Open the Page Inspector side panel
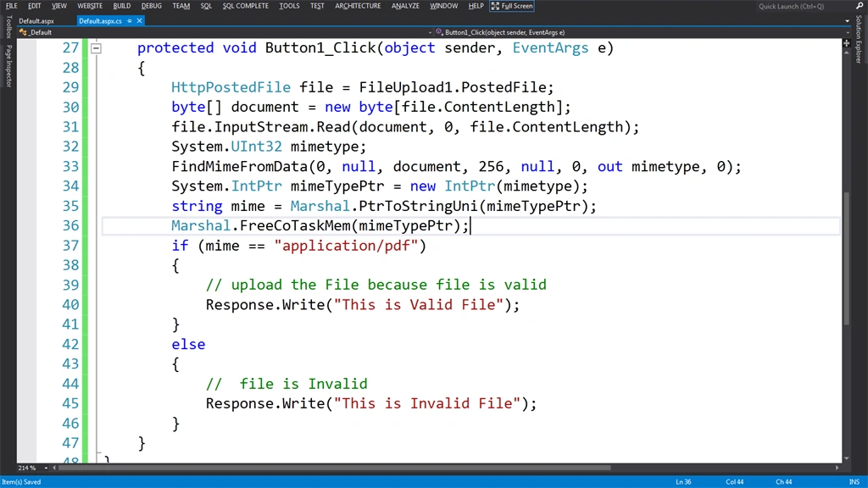The height and width of the screenshot is (488, 868). point(8,66)
